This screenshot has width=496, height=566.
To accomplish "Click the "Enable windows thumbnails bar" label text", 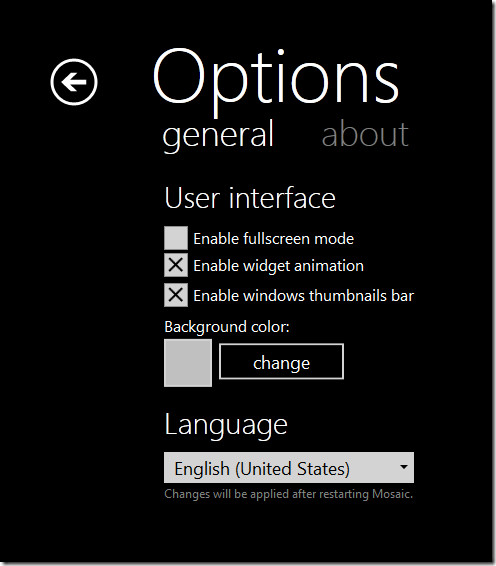I will click(x=304, y=296).
